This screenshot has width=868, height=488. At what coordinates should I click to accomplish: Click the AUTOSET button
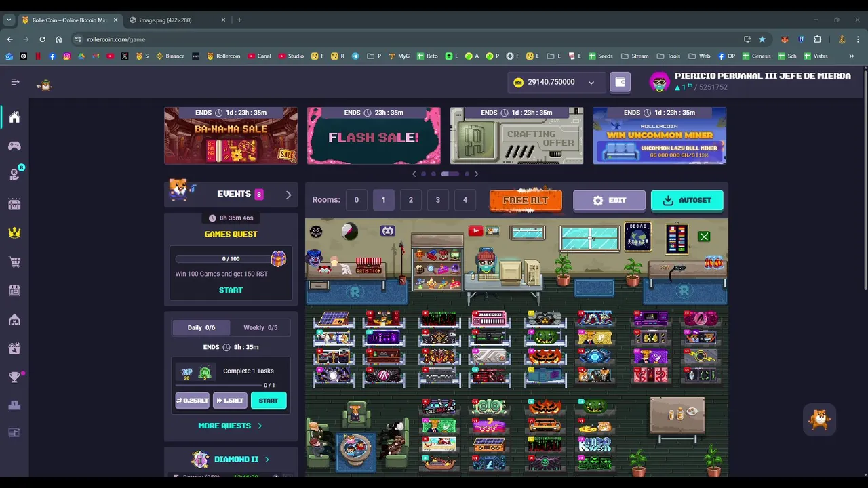coord(687,201)
